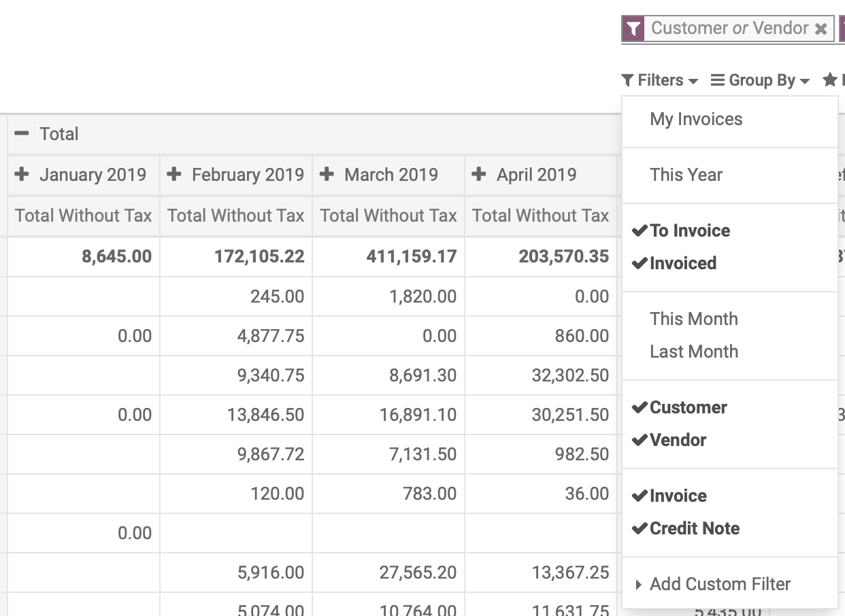The width and height of the screenshot is (845, 616).
Task: Click the funnel icon in the search facet
Action: click(633, 29)
